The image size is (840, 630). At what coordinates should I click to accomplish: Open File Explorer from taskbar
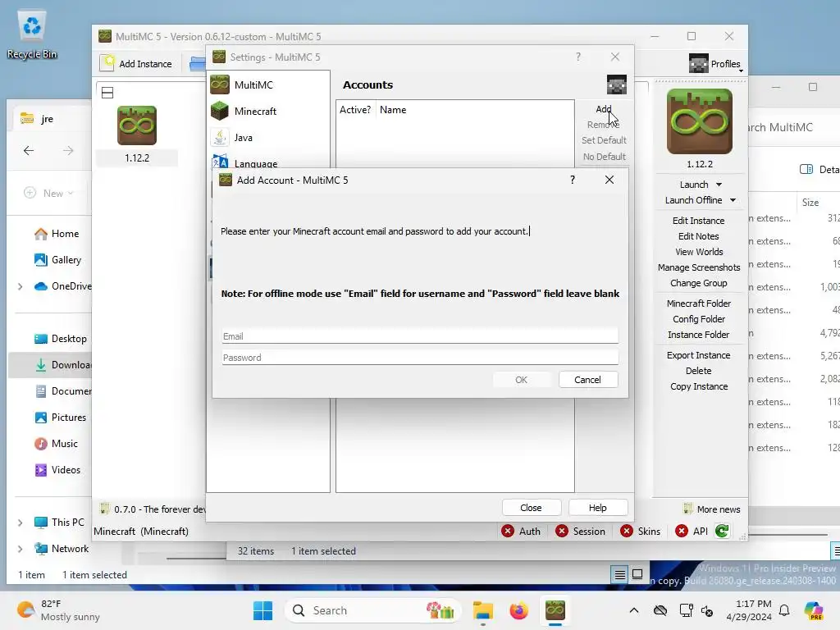483,610
